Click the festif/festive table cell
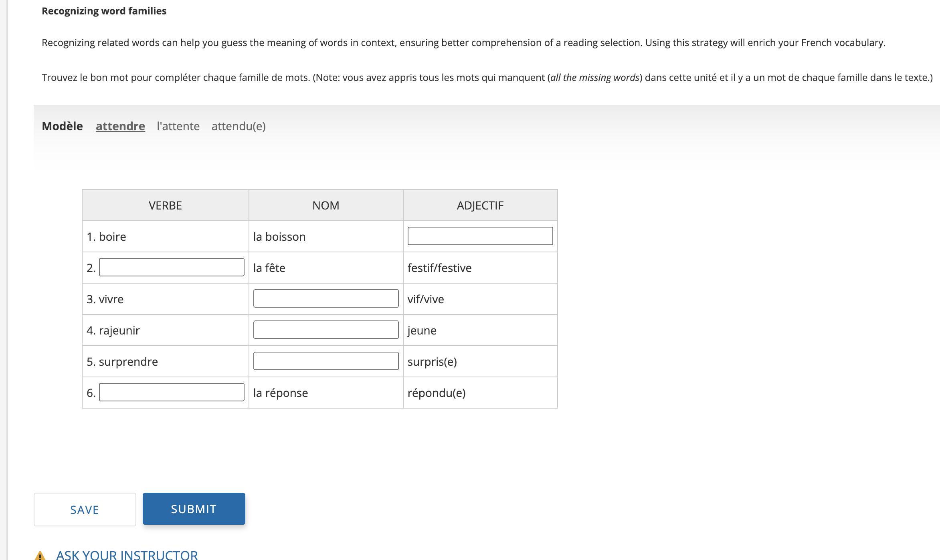Image resolution: width=940 pixels, height=560 pixels. pos(439,268)
